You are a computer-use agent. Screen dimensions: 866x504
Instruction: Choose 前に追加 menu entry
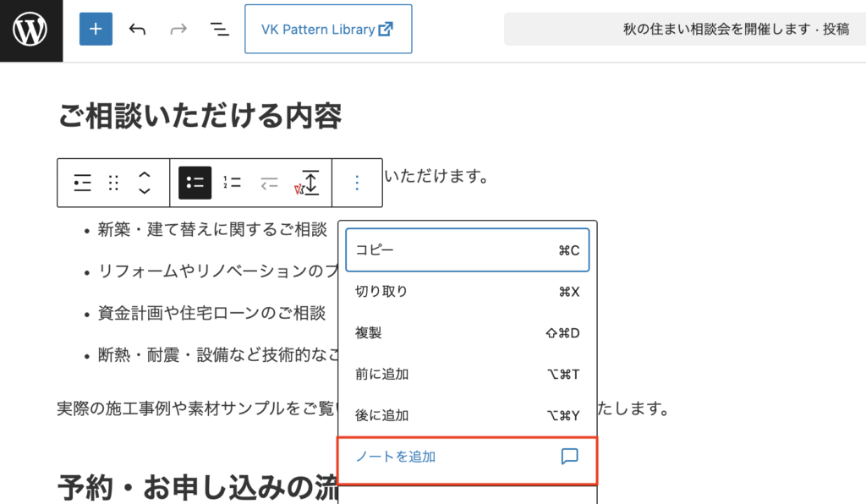(x=467, y=375)
